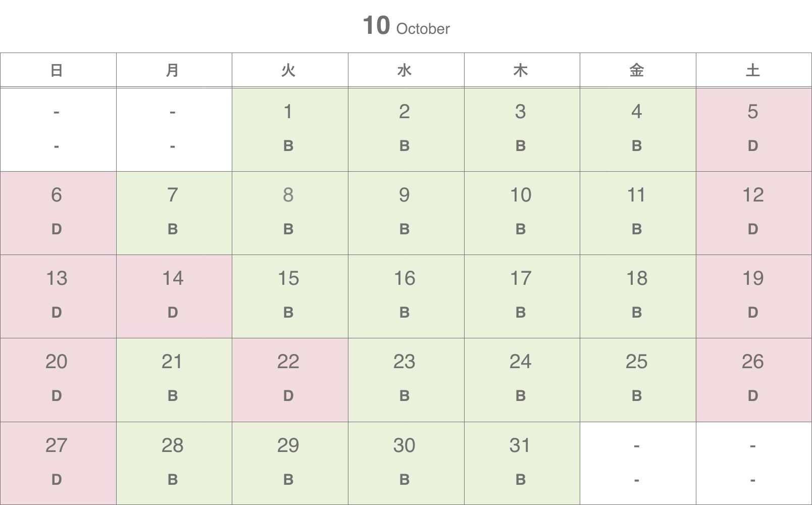Pick October 18, marked B
812x505 pixels.
pyautogui.click(x=638, y=296)
